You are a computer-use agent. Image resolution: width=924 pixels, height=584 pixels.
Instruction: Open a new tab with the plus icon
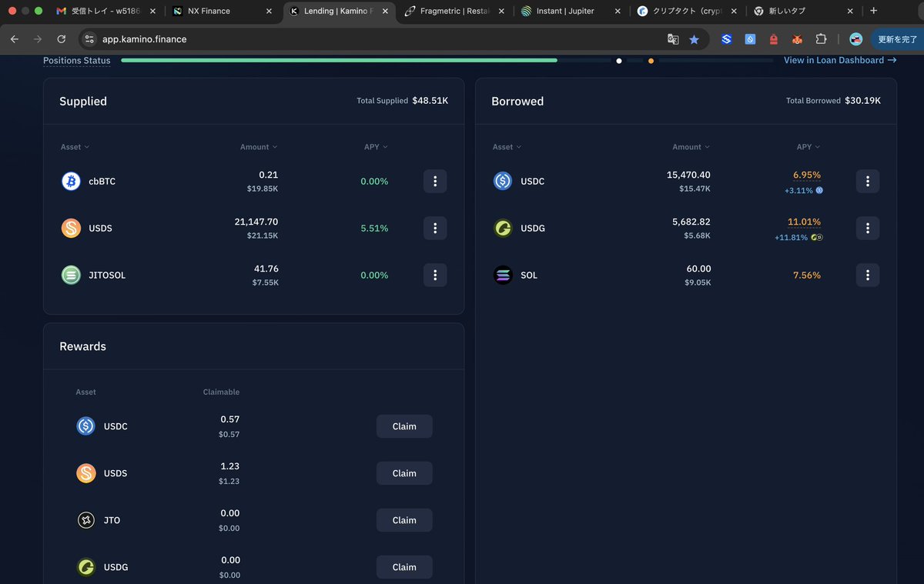tap(873, 11)
